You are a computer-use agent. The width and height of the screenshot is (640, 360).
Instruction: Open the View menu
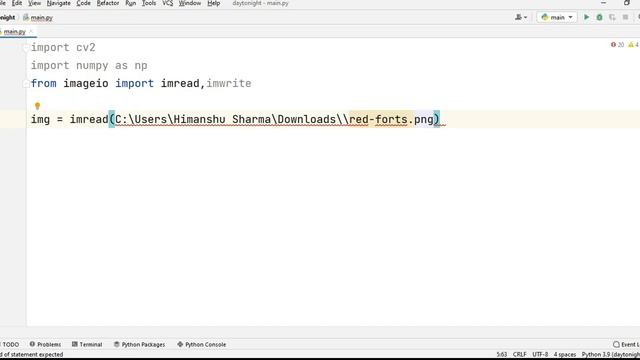34,3
